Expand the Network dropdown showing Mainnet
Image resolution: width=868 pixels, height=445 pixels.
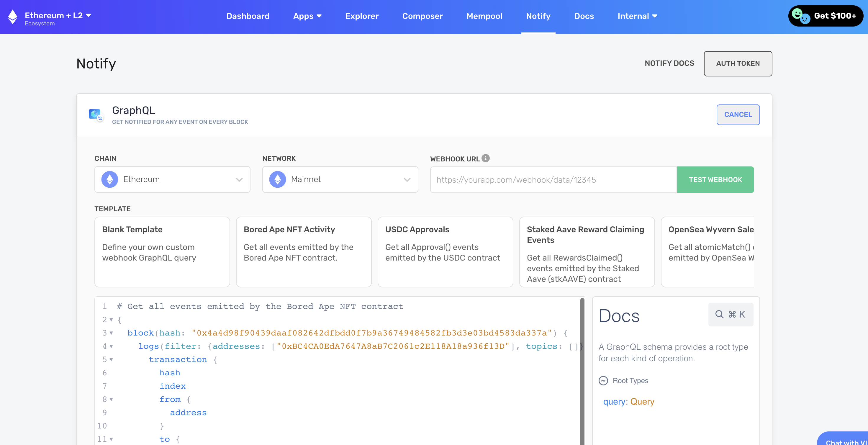click(340, 179)
